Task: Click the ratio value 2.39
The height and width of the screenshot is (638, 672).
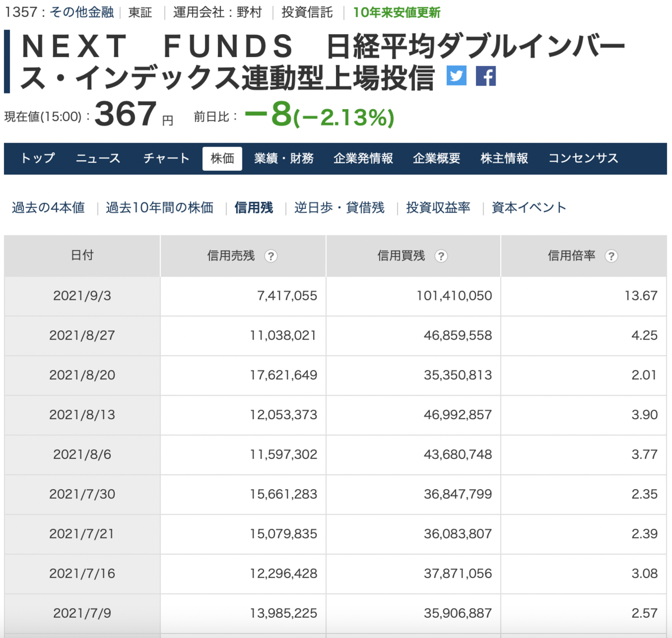Action: [x=645, y=534]
